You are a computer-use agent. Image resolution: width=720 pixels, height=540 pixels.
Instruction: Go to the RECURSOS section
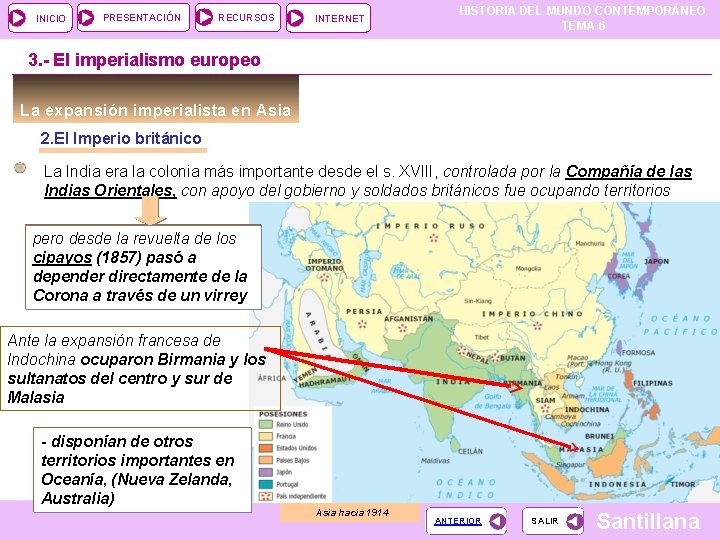tap(238, 18)
